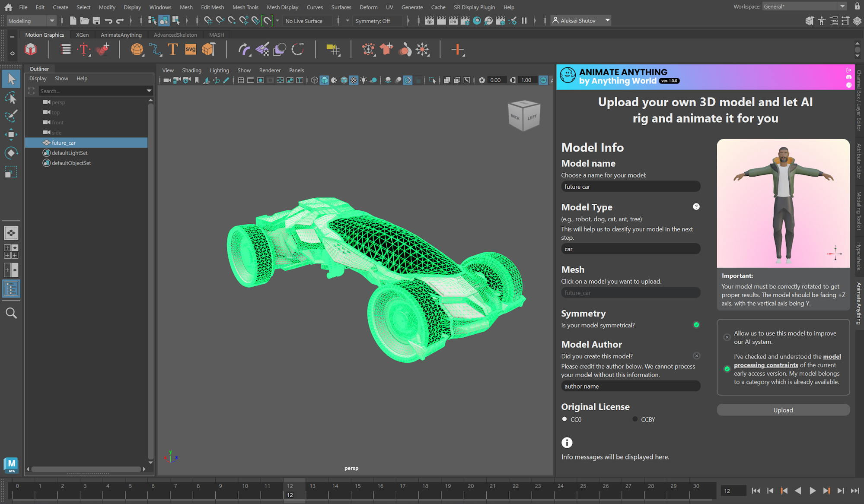Open the model processing constraints link

coord(765,365)
